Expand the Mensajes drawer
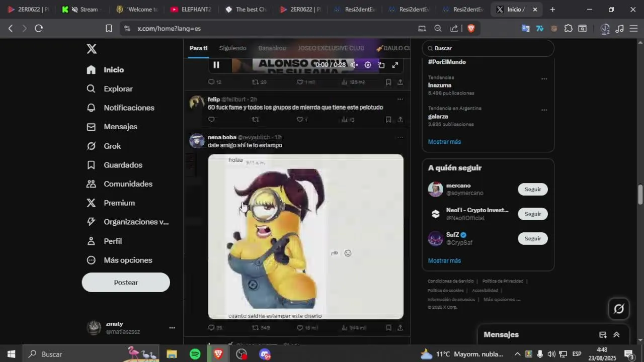 tap(616, 335)
